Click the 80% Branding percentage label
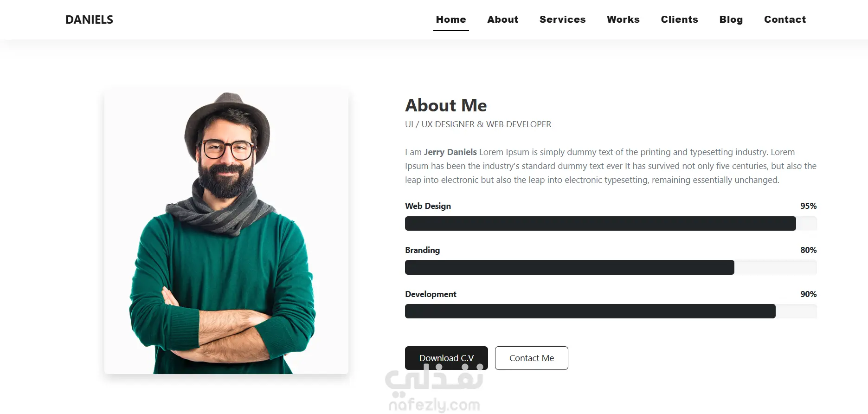The height and width of the screenshot is (414, 868). click(x=808, y=250)
